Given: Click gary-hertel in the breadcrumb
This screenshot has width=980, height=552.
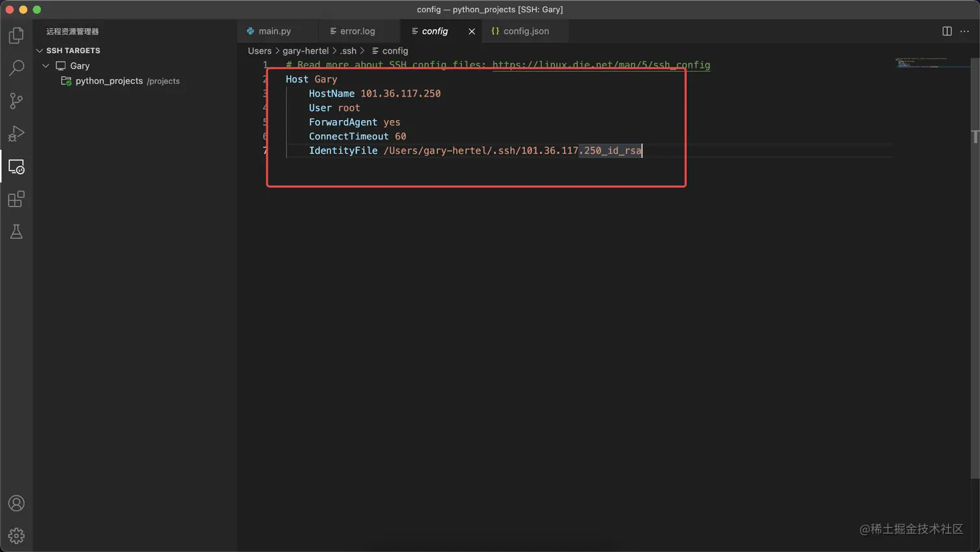Looking at the screenshot, I should [x=305, y=51].
